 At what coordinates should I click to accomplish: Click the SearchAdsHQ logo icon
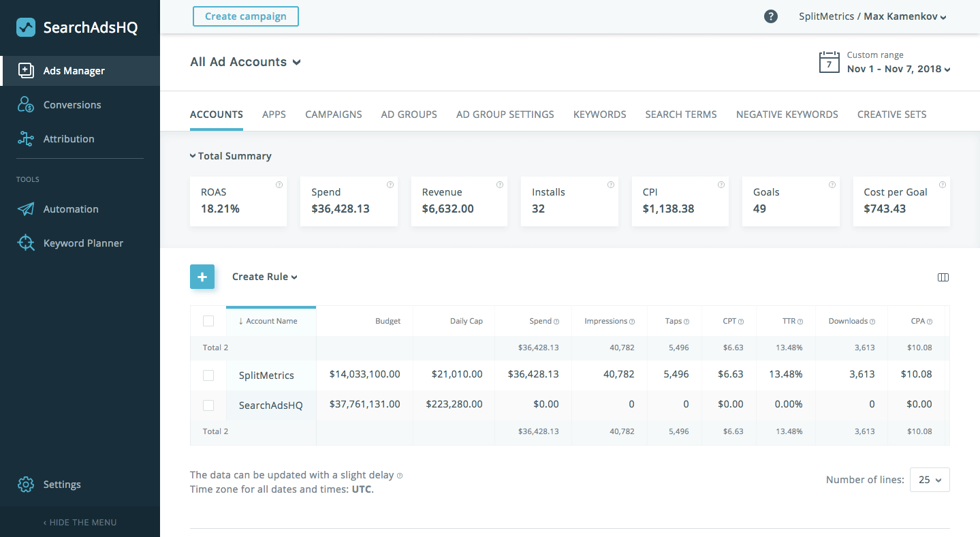click(x=26, y=27)
